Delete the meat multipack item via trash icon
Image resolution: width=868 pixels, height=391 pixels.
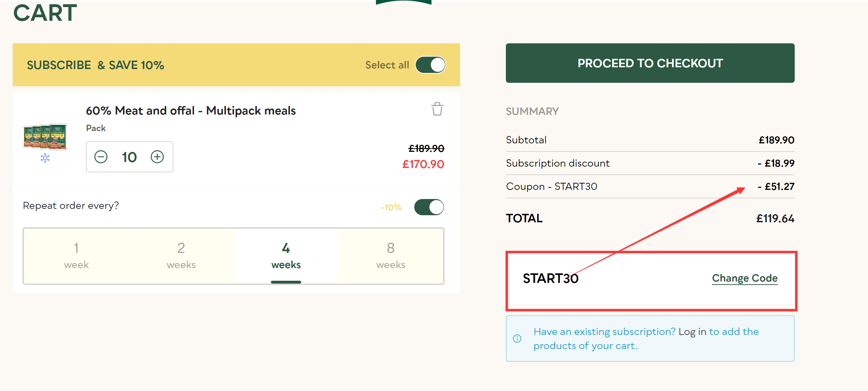click(437, 109)
